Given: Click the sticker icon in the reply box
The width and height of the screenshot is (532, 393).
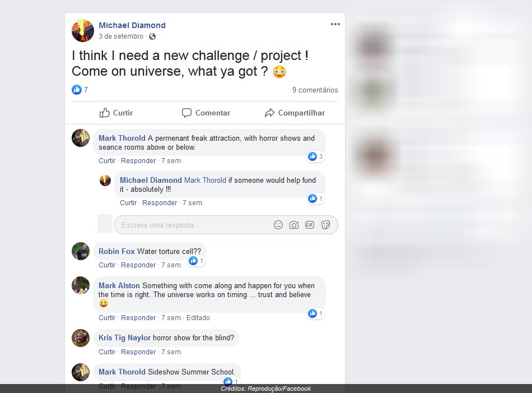Looking at the screenshot, I should pyautogui.click(x=325, y=225).
